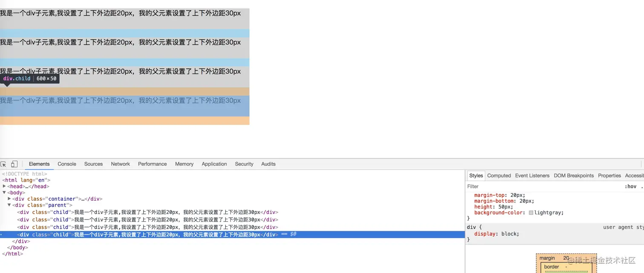Click the highlighted blue fourth div on page
The height and width of the screenshot is (273, 644).
124,106
